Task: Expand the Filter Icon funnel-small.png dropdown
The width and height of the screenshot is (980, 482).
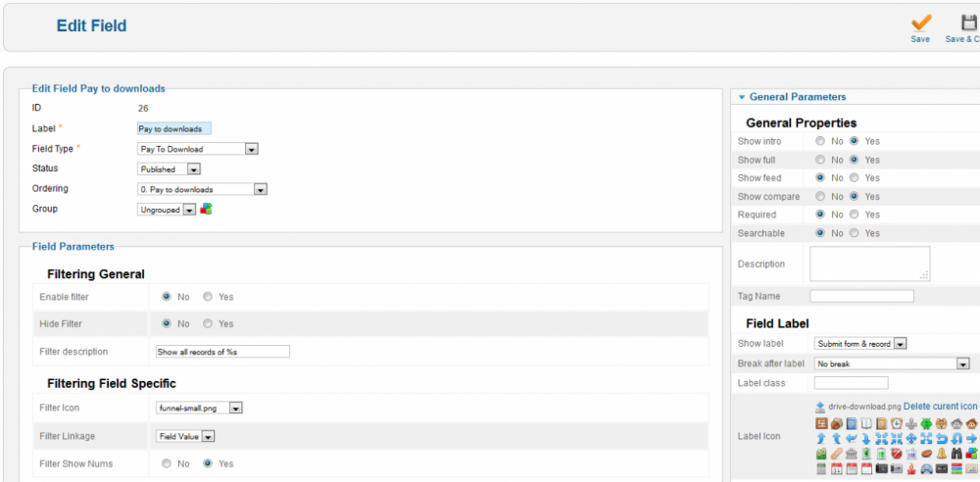Action: tap(236, 409)
